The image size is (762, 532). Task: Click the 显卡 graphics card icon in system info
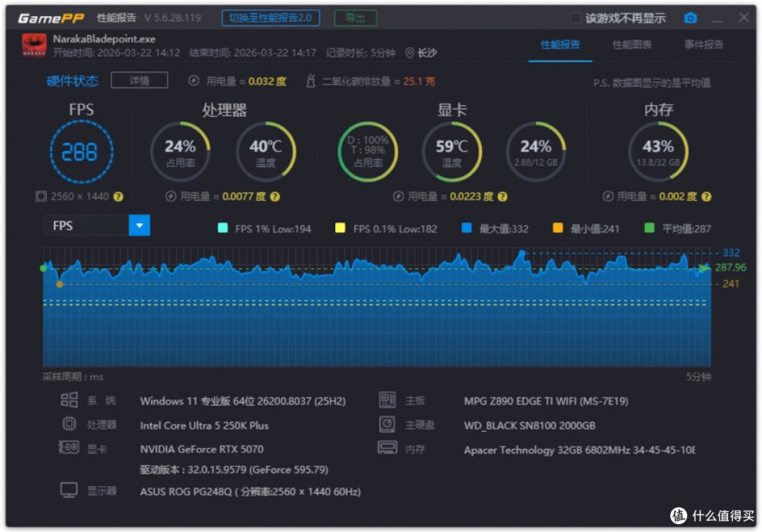point(68,447)
